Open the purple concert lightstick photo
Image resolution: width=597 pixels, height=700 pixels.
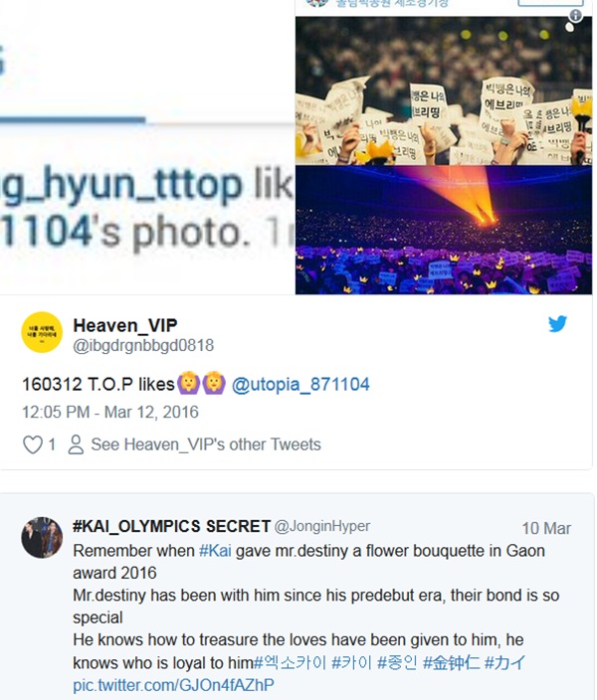point(444,230)
